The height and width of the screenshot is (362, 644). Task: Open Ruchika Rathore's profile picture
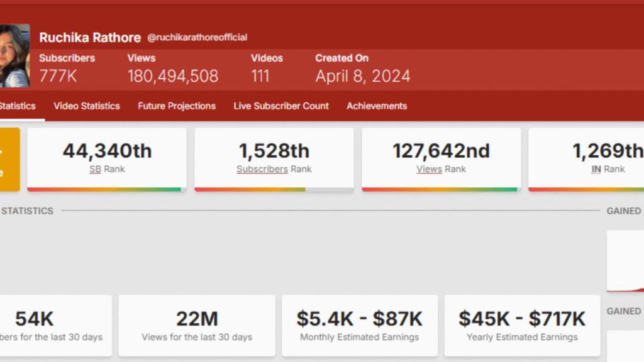(14, 56)
